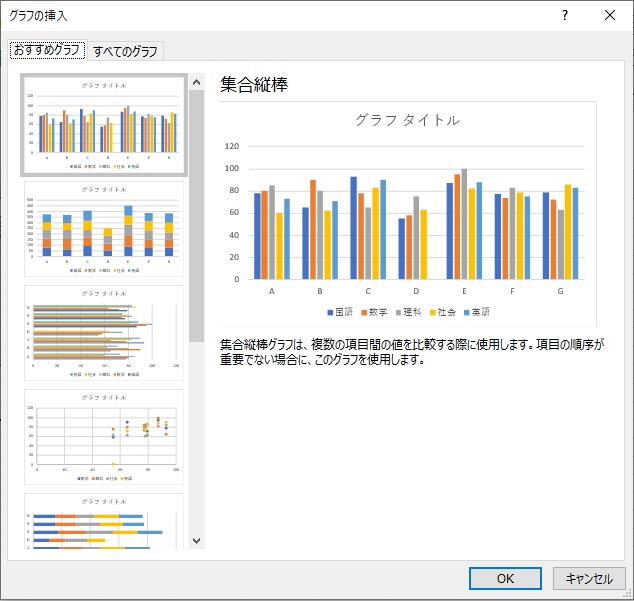Click the グラフ タイトル text in preview

408,120
